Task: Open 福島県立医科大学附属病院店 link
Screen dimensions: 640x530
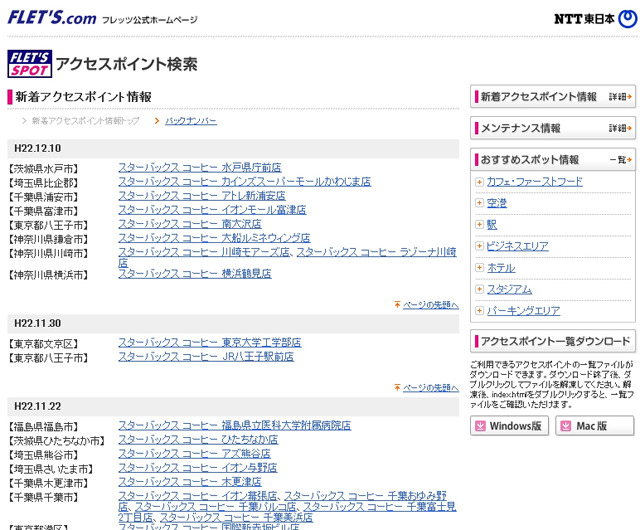Action: pyautogui.click(x=235, y=425)
